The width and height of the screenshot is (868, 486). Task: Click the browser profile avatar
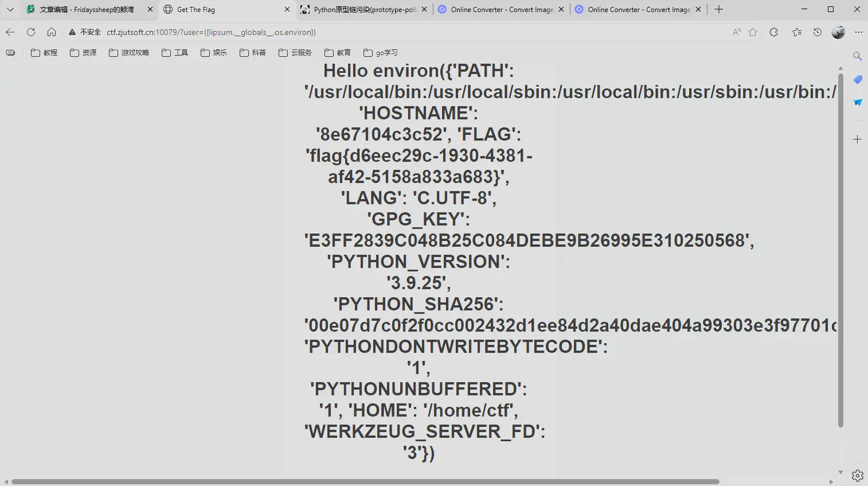point(838,32)
